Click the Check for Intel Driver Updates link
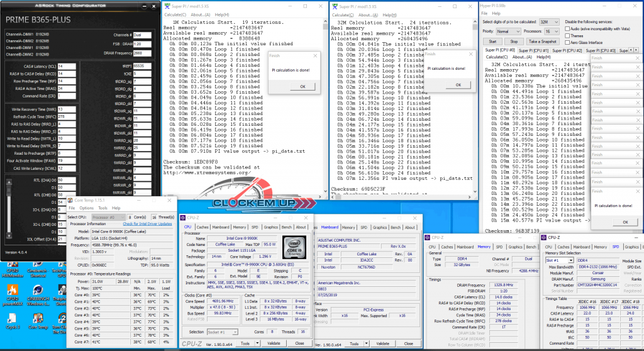644x351 pixels. pyautogui.click(x=147, y=223)
